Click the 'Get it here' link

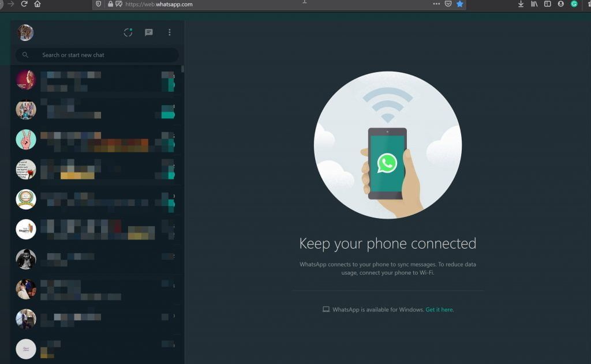[x=439, y=310]
